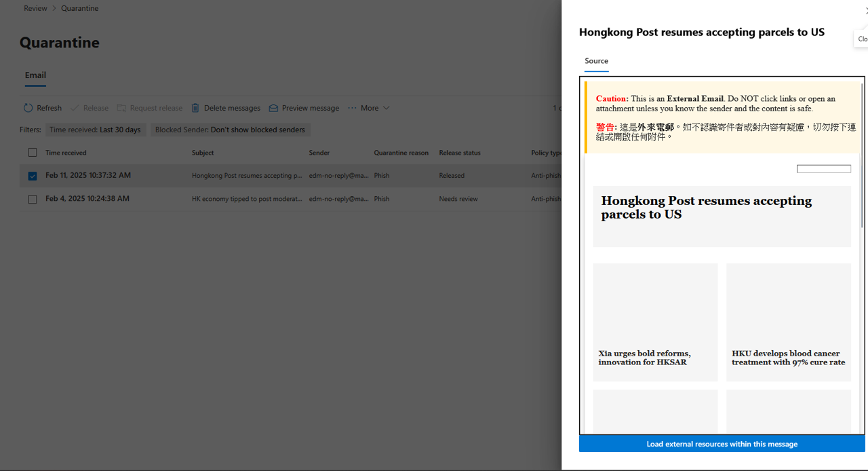Sort by the Sender column header
The height and width of the screenshot is (471, 868).
(319, 153)
